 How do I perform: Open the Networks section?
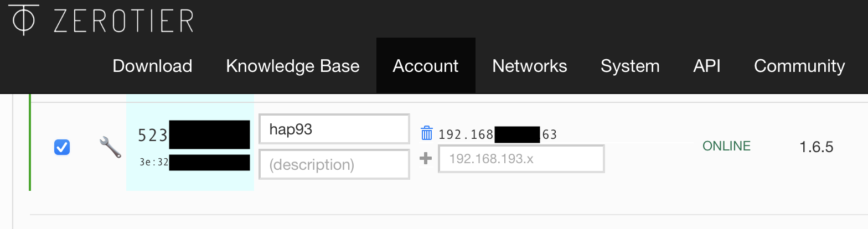click(x=530, y=66)
